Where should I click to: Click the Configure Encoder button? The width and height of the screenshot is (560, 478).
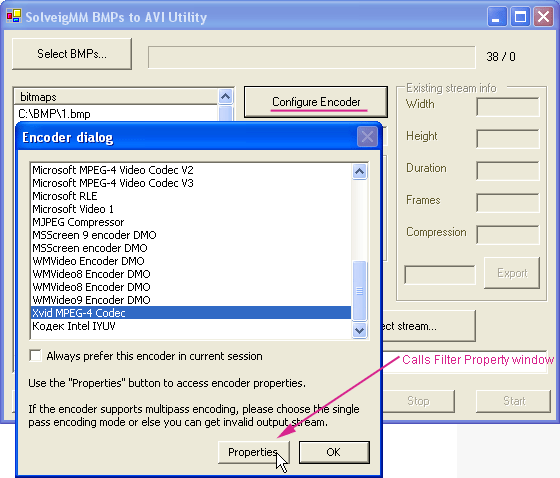tap(316, 102)
